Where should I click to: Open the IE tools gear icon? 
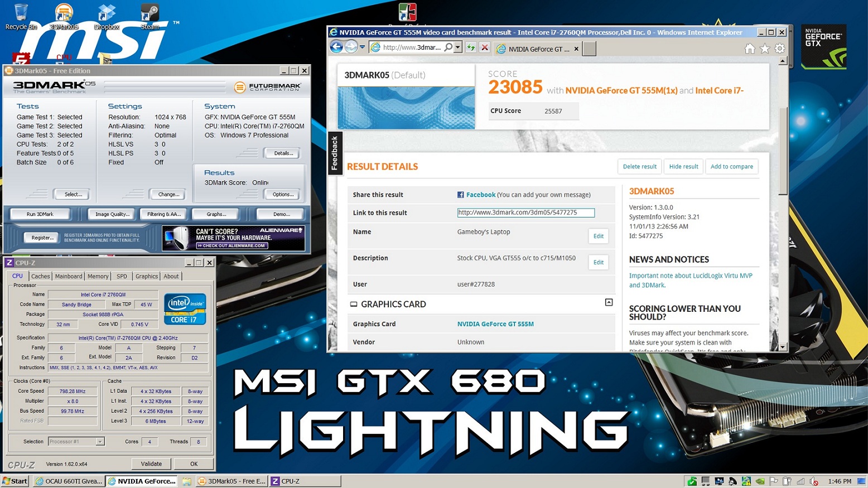(780, 49)
